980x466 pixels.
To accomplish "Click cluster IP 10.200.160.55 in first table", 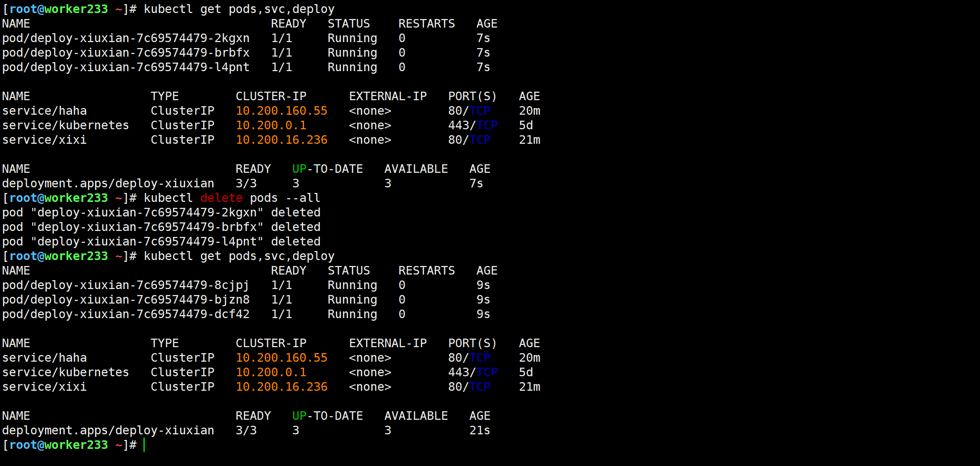I will click(281, 111).
